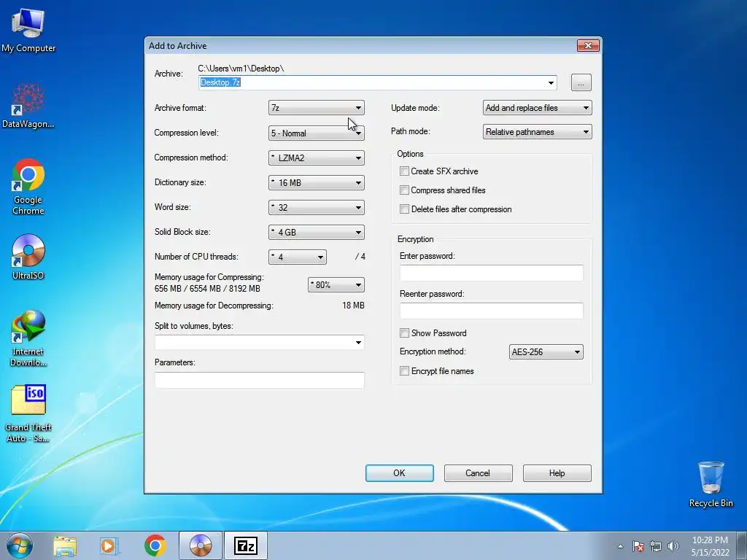Viewport: 747px width, 560px height.
Task: Open Windows Start menu orb
Action: click(x=20, y=545)
